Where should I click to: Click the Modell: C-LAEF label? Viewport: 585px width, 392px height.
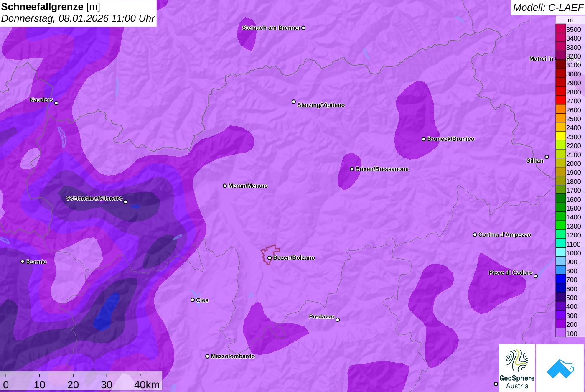tap(548, 8)
